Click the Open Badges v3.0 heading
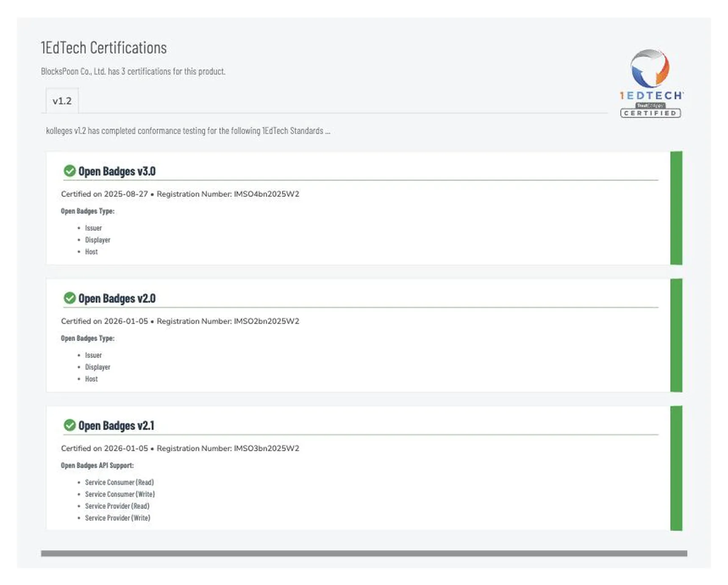 point(117,171)
